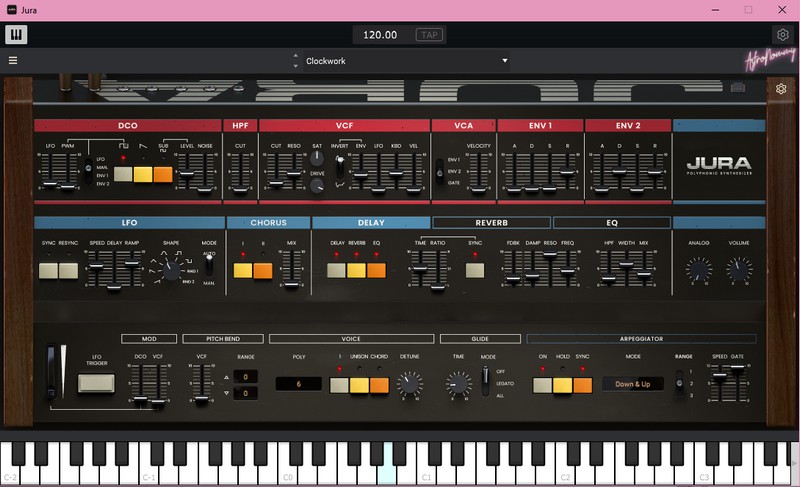This screenshot has height=487, width=800.
Task: Click the POLY voice count display
Action: (x=298, y=384)
